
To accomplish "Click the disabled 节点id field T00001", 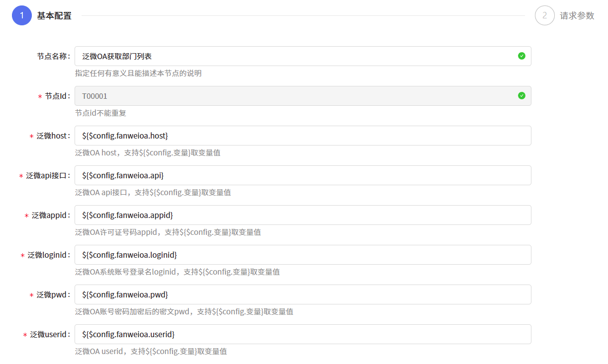I will [x=298, y=96].
